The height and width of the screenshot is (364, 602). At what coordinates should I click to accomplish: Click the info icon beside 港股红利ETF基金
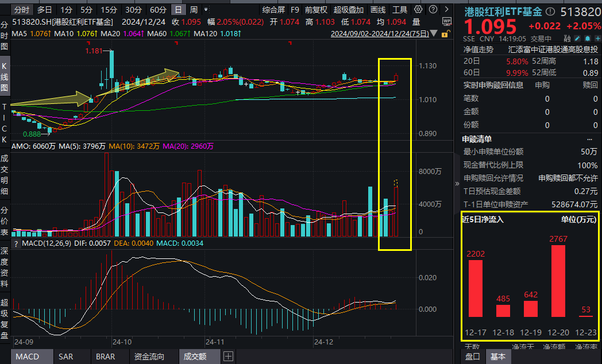point(550,10)
